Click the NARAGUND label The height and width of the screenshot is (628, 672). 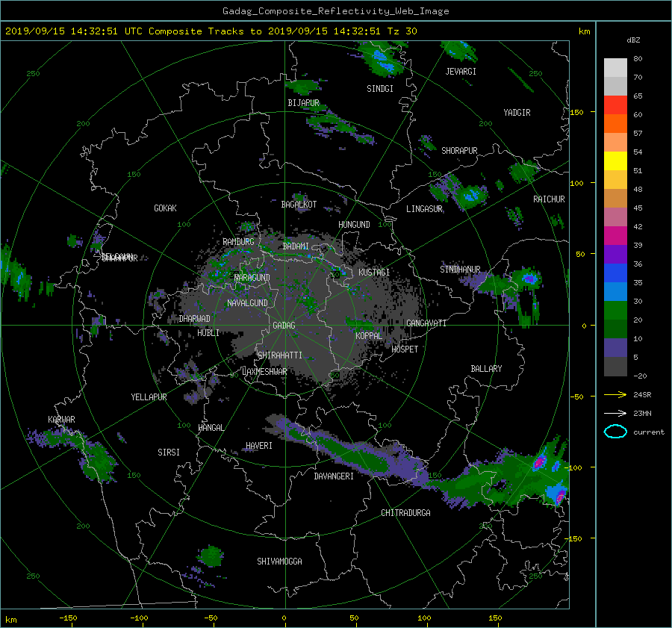pyautogui.click(x=252, y=278)
